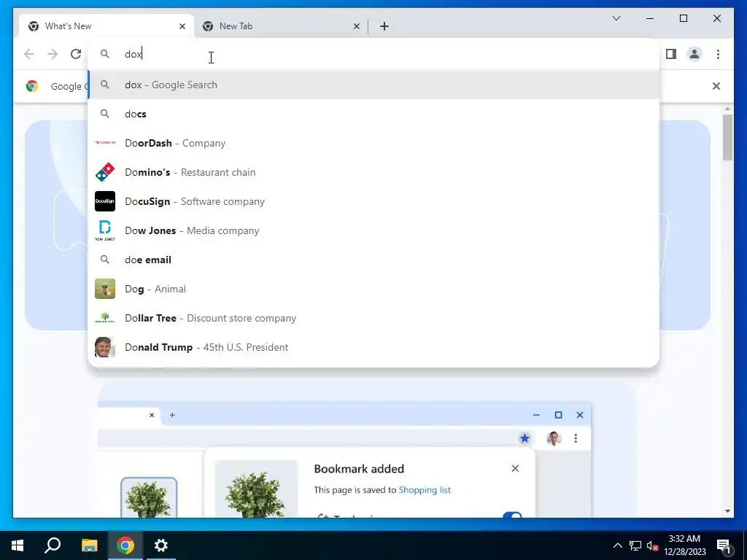The width and height of the screenshot is (747, 560).
Task: Select the 'doe email' suggestion
Action: click(x=373, y=260)
